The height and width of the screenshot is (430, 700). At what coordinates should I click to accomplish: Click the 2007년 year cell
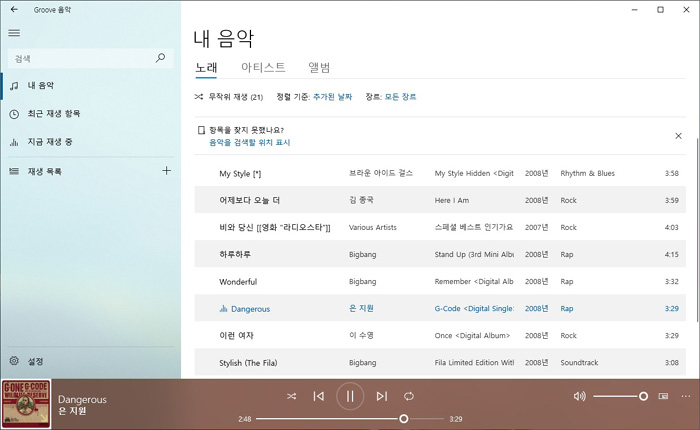[536, 227]
